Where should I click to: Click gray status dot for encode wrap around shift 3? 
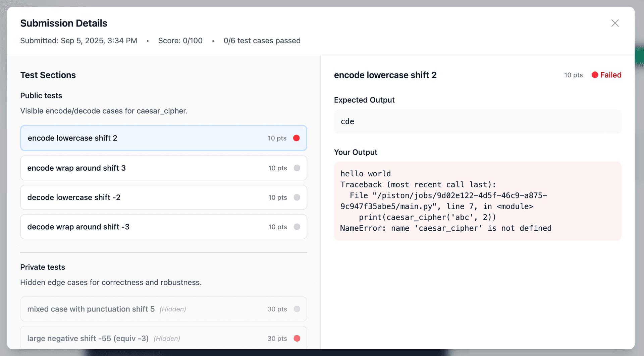pos(297,168)
